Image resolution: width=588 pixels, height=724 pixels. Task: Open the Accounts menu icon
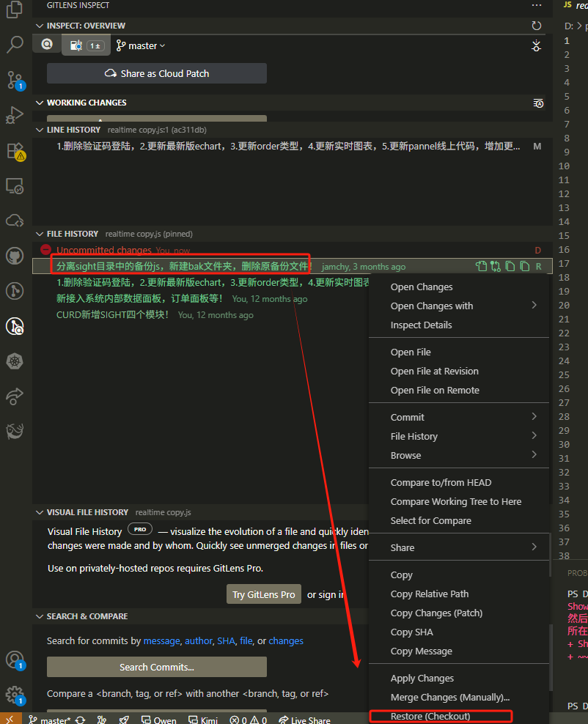pos(15,660)
